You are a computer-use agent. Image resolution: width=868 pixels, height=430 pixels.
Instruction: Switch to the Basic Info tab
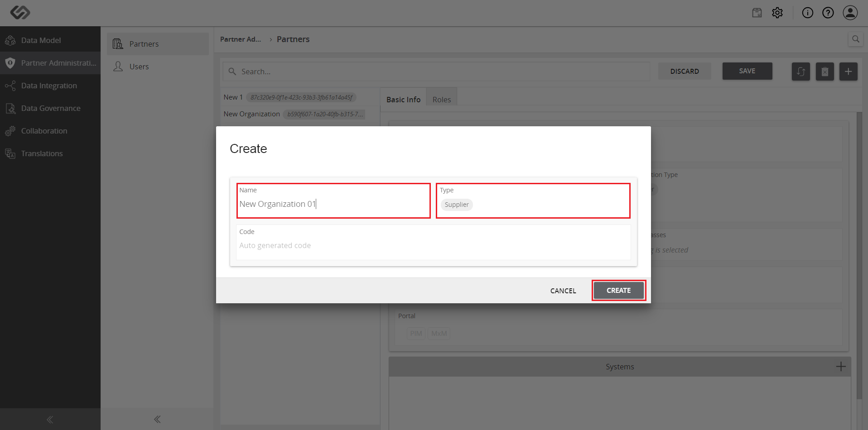coord(403,100)
